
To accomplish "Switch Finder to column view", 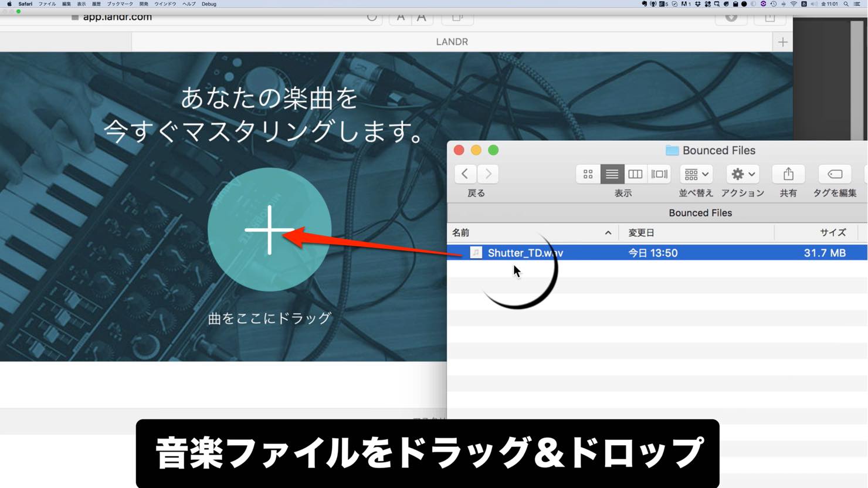I will pos(635,174).
